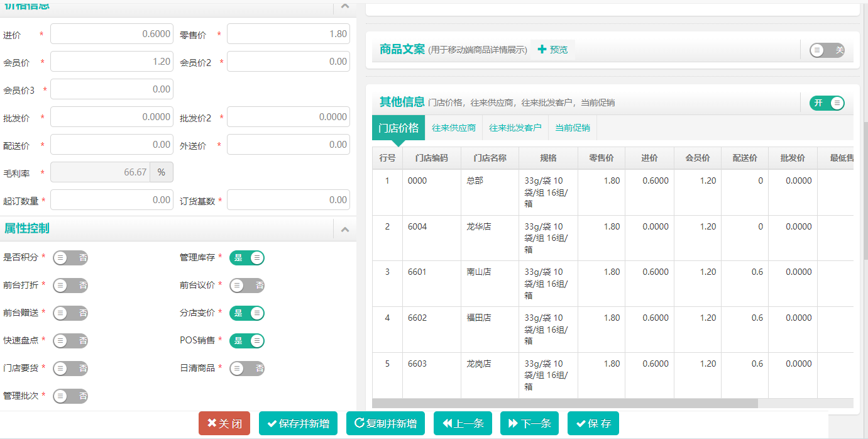The height and width of the screenshot is (439, 868).
Task: Collapse the 属性控制 section chevron
Action: point(344,230)
